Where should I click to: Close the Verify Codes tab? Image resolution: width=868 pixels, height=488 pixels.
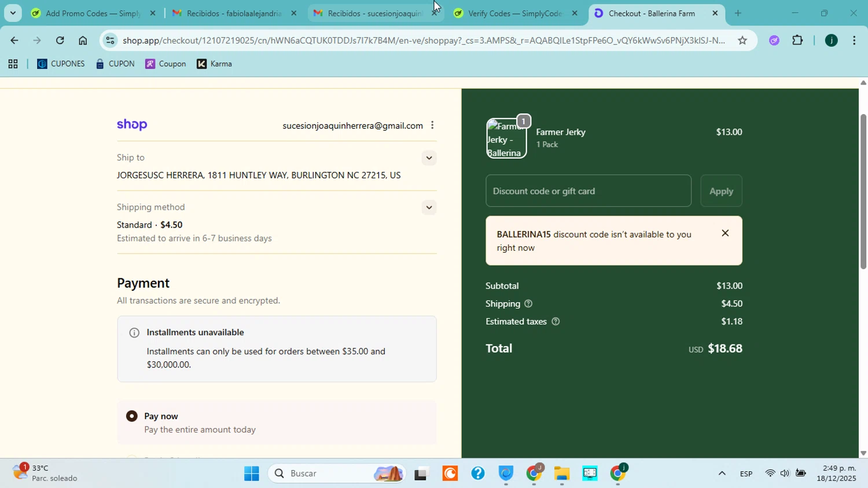pos(575,13)
